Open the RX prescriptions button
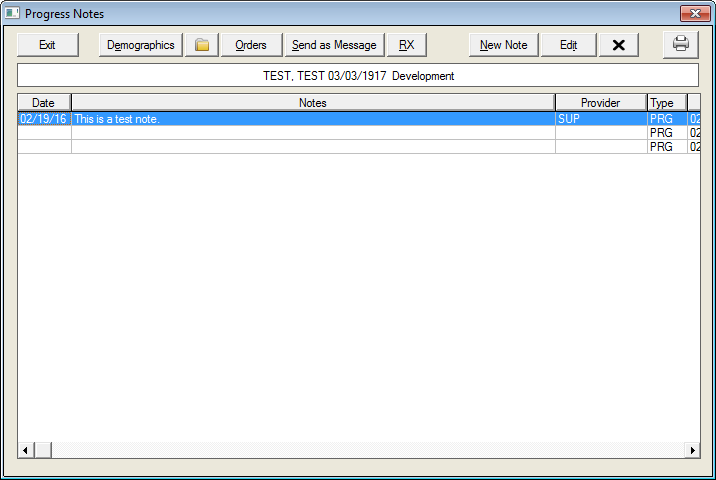 pyautogui.click(x=406, y=45)
